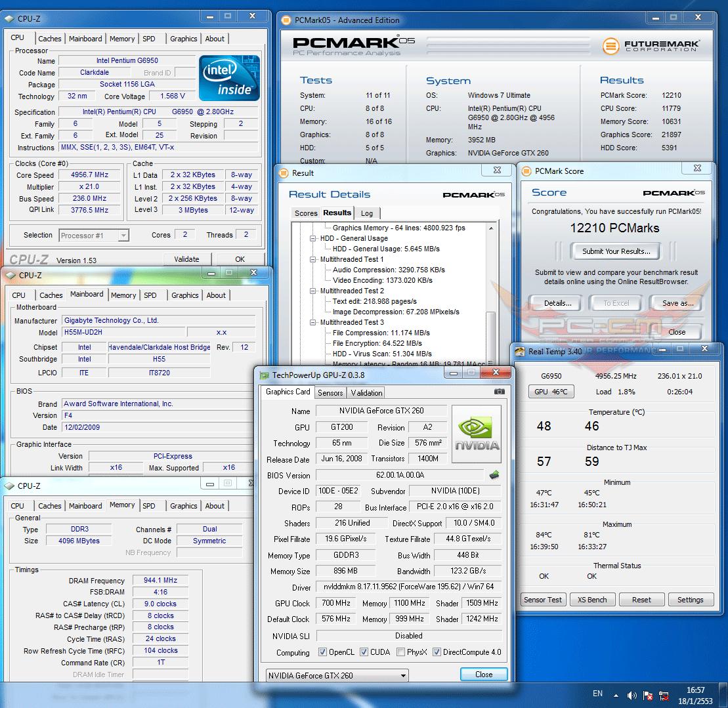Viewport: 728px width, 708px height.
Task: Select HDD - Virus Scan: 51.304 MB/s row
Action: click(382, 354)
